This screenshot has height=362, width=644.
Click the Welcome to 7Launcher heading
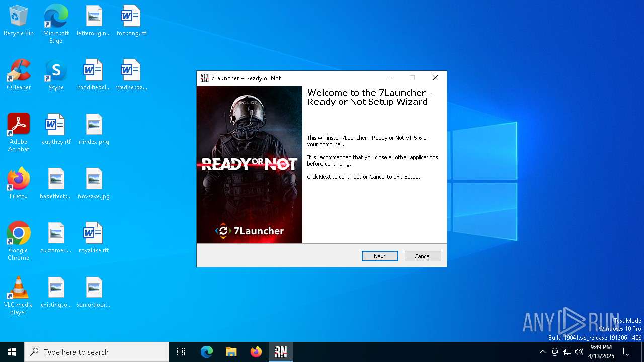(x=370, y=97)
